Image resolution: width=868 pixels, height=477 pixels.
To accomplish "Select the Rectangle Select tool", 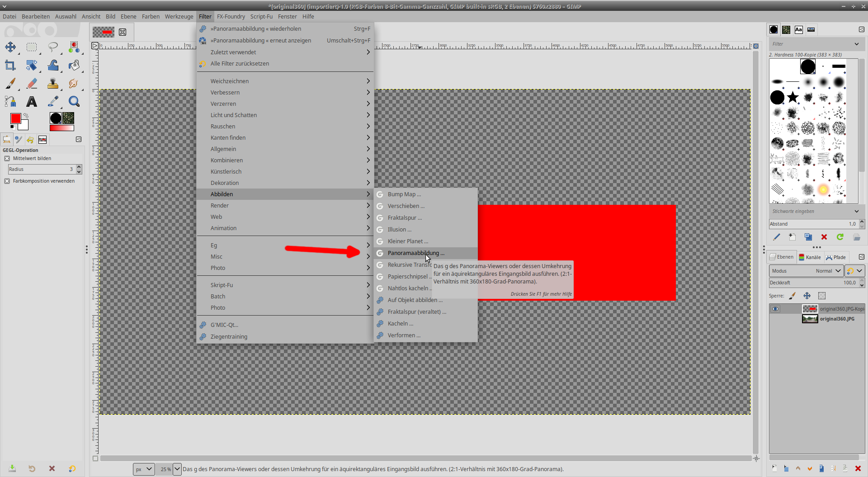I will (32, 47).
